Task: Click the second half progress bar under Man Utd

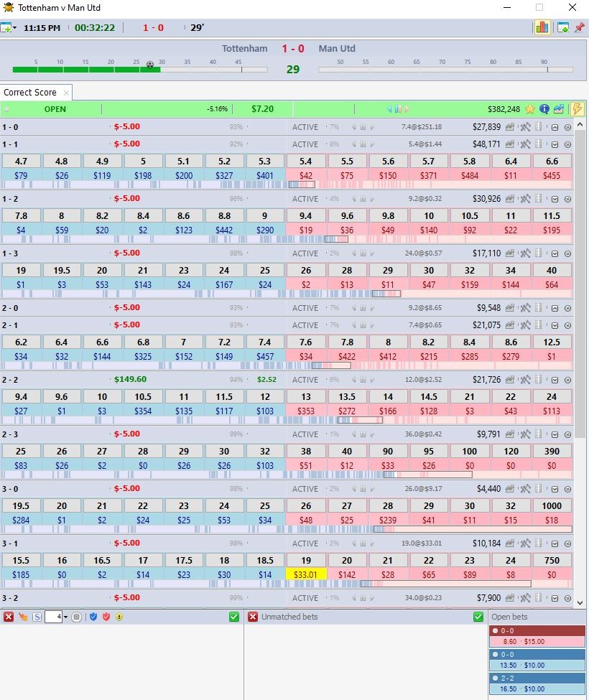Action: tap(445, 69)
